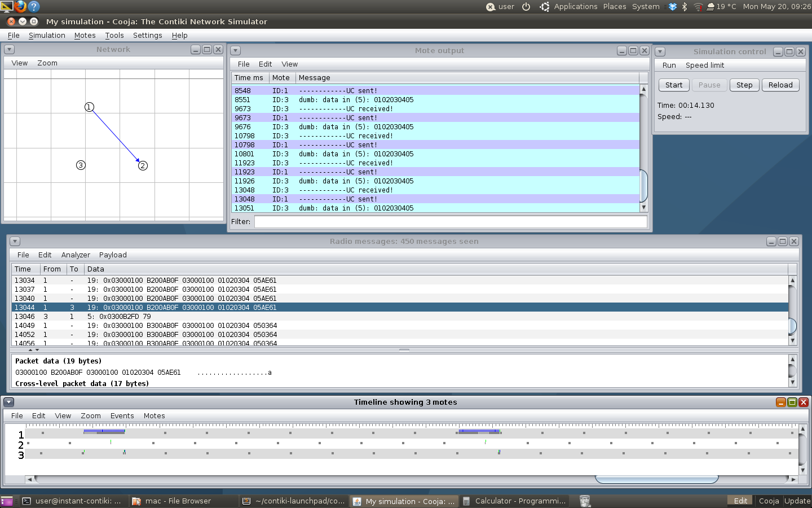Open the wireless network indicator
The image size is (812, 508).
[698, 7]
